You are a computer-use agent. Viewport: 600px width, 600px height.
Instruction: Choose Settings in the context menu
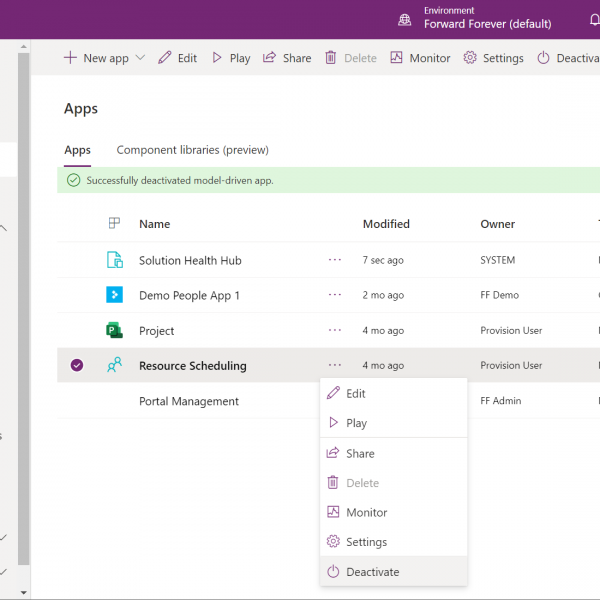(x=393, y=542)
